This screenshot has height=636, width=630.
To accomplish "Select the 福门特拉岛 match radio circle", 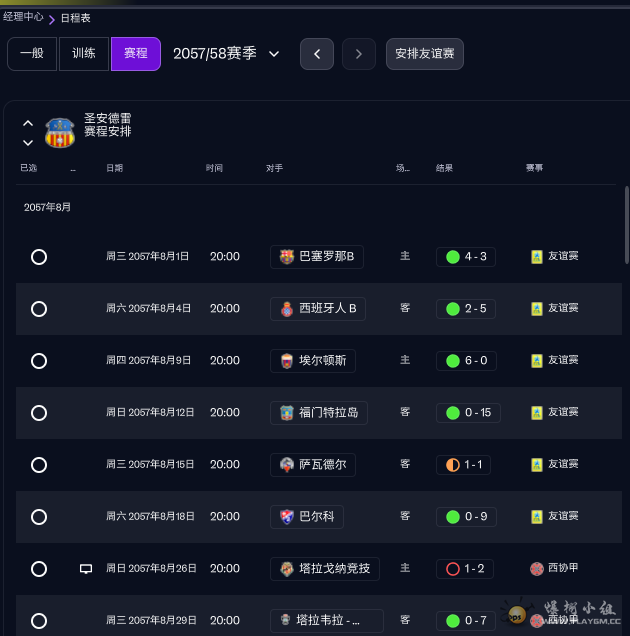I will [39, 413].
